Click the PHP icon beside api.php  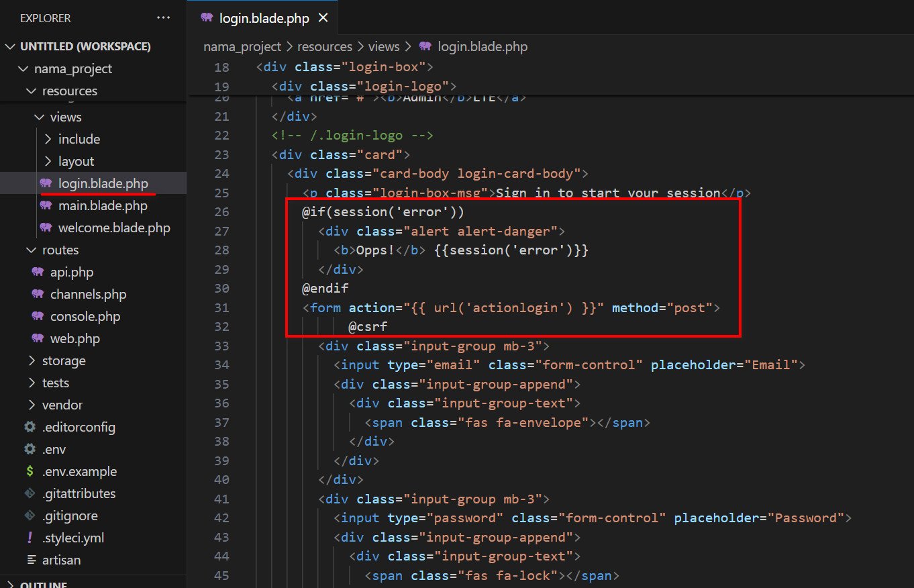pos(38,272)
